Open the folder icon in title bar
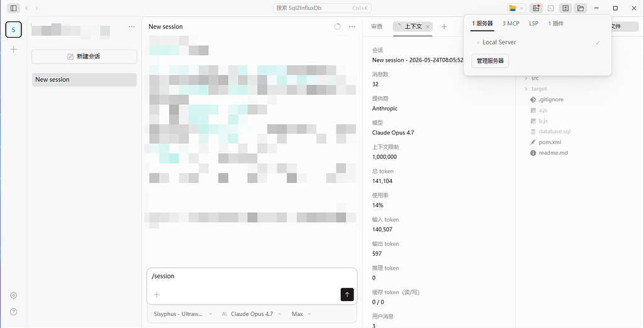 pos(512,8)
